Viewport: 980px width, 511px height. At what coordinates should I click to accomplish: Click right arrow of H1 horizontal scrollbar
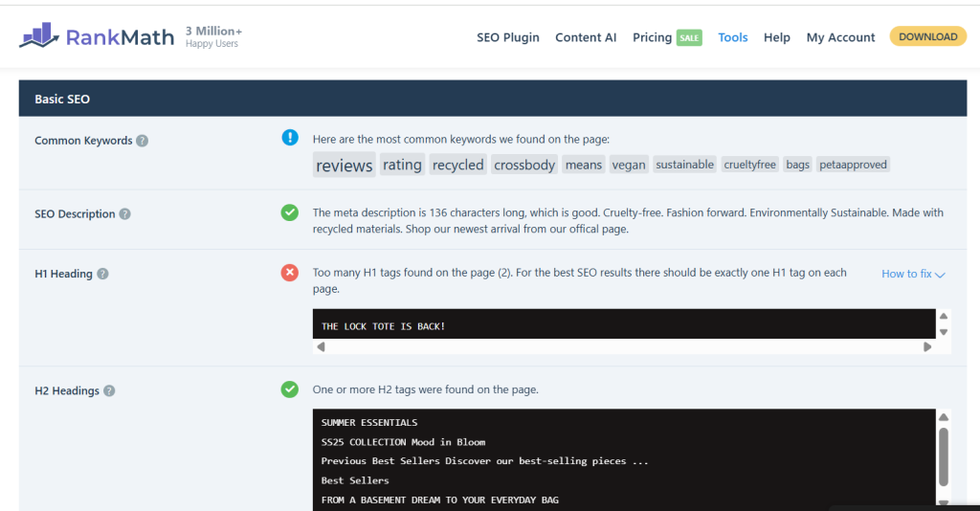tap(927, 346)
